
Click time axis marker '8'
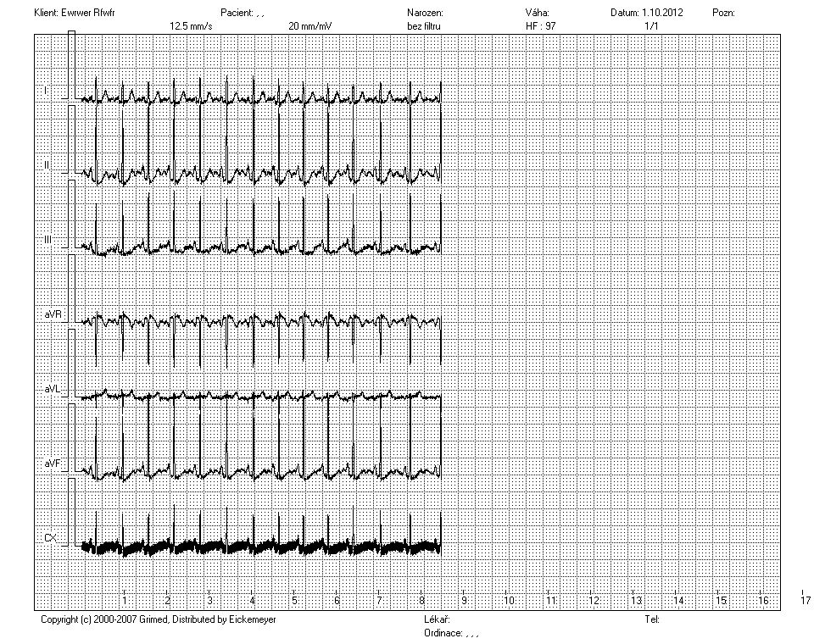(x=422, y=601)
